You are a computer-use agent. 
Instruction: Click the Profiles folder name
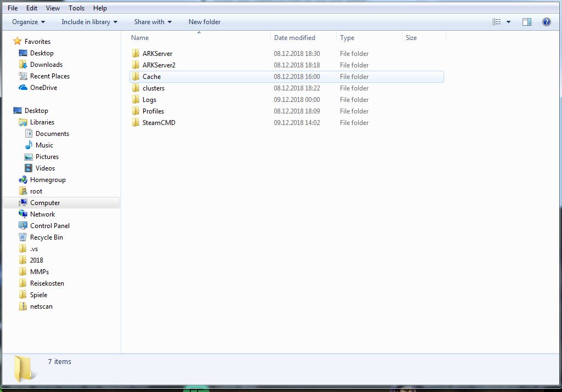tap(153, 111)
